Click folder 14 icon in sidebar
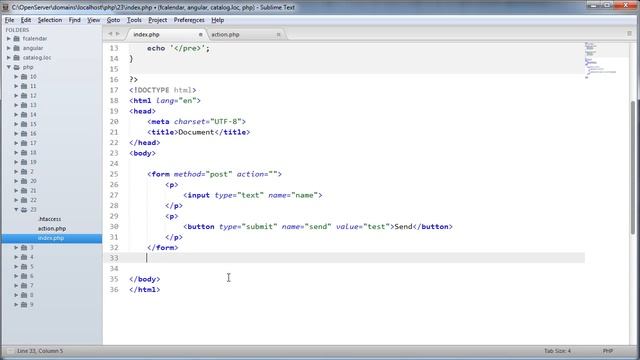Viewport: 640px width, 360px height. [24, 115]
